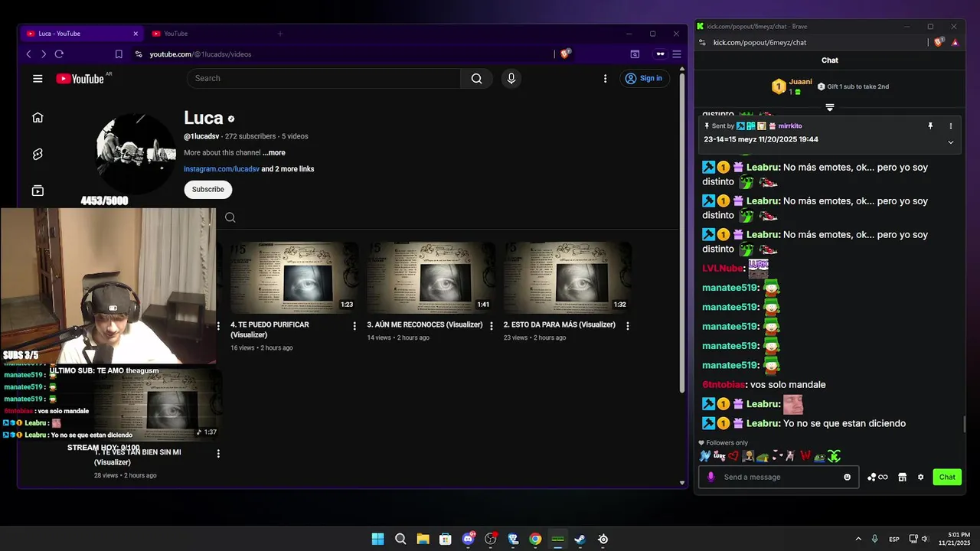Open Brave Shields icon in the YouTube window
Image resolution: width=980 pixels, height=551 pixels.
click(566, 54)
